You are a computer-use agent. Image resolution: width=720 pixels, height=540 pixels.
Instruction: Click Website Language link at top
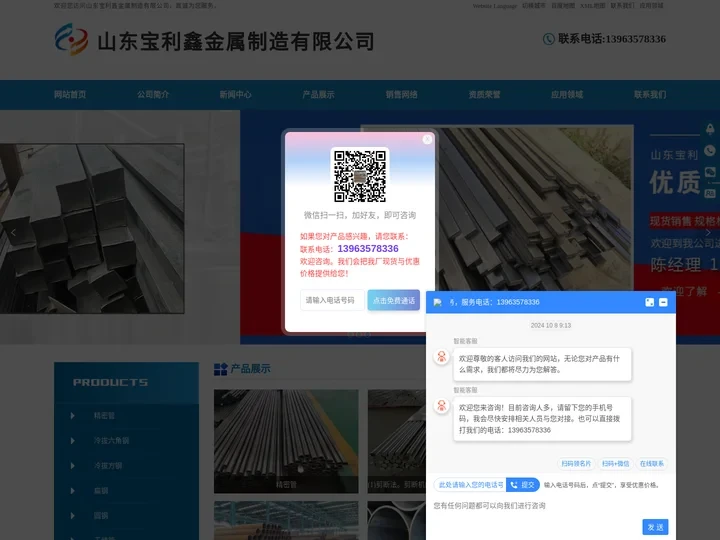point(495,6)
